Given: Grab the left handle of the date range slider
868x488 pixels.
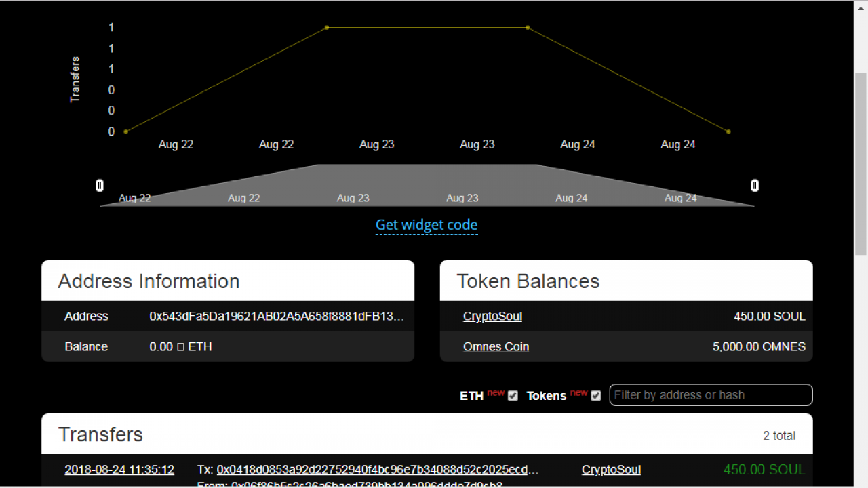Looking at the screenshot, I should (x=100, y=186).
